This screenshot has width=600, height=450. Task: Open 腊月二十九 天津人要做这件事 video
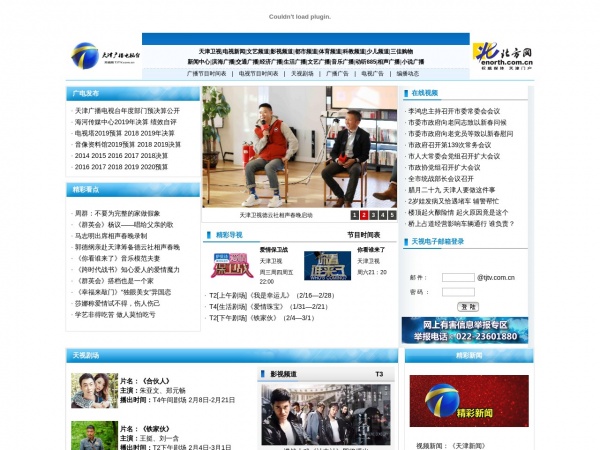pos(452,190)
